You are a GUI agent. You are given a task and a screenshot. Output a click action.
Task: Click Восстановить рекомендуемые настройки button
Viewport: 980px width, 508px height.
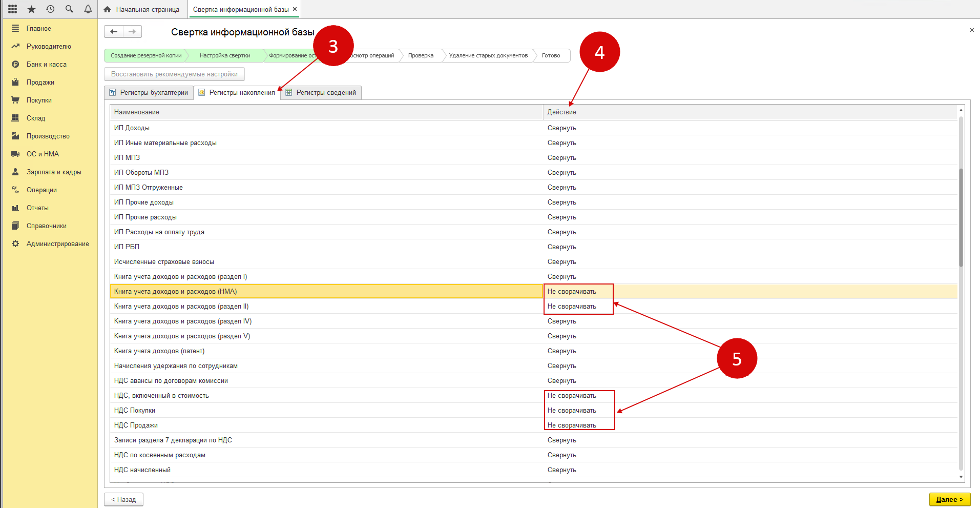pos(174,74)
